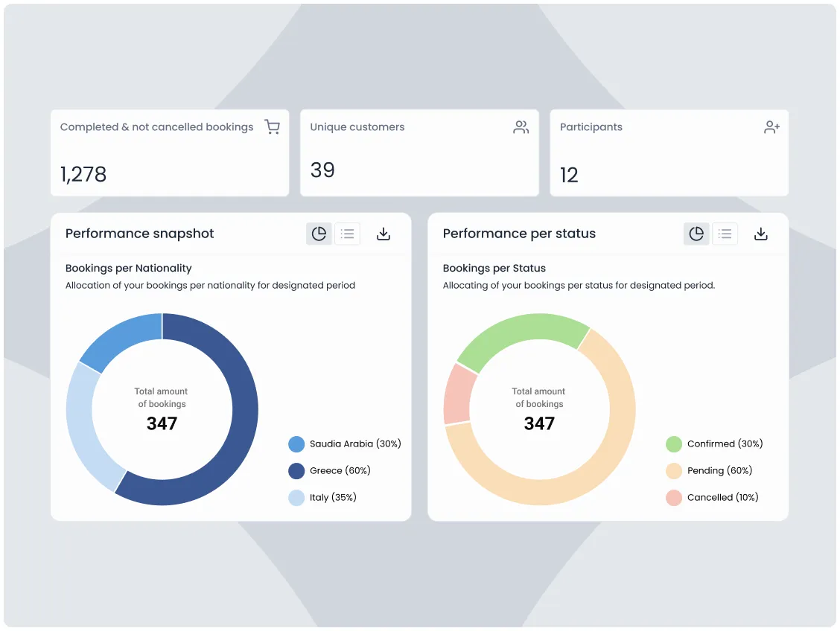Switch Performance per status to pie chart view

point(696,234)
